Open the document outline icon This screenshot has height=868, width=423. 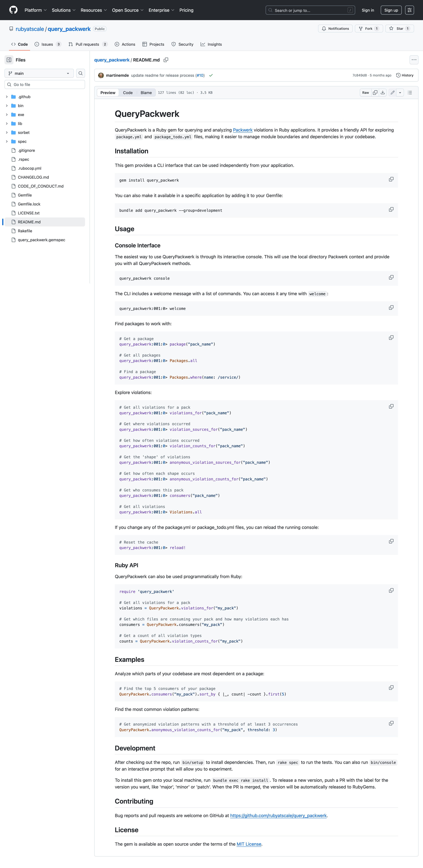410,93
